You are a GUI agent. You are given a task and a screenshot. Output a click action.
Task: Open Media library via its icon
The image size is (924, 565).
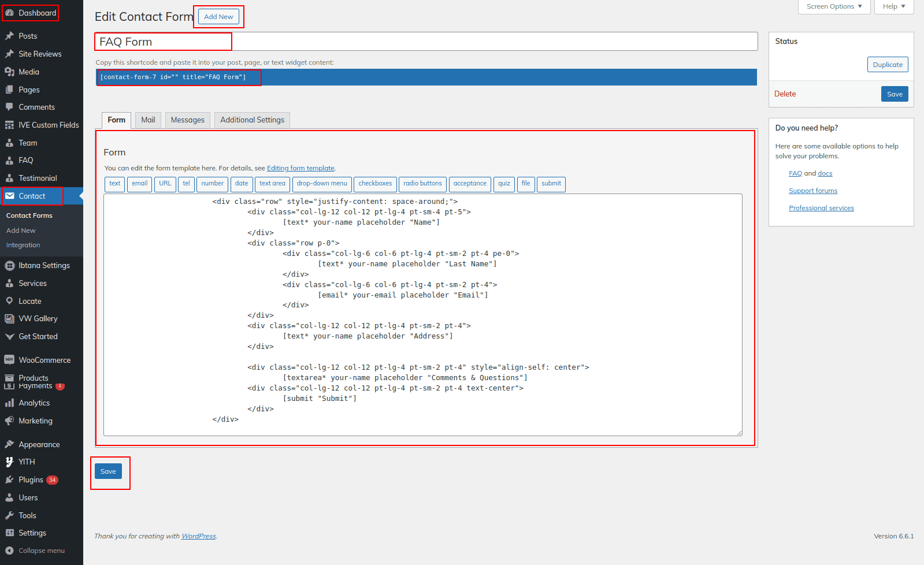[9, 72]
